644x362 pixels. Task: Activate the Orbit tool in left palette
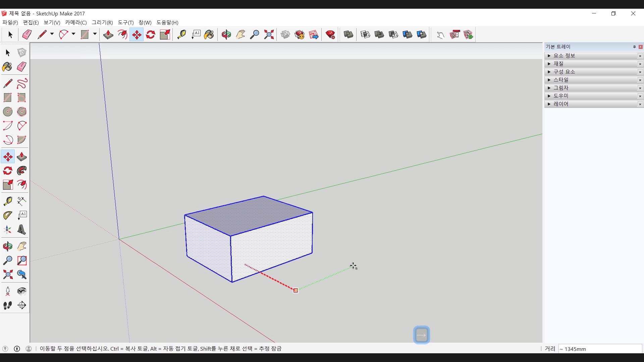pos(8,246)
